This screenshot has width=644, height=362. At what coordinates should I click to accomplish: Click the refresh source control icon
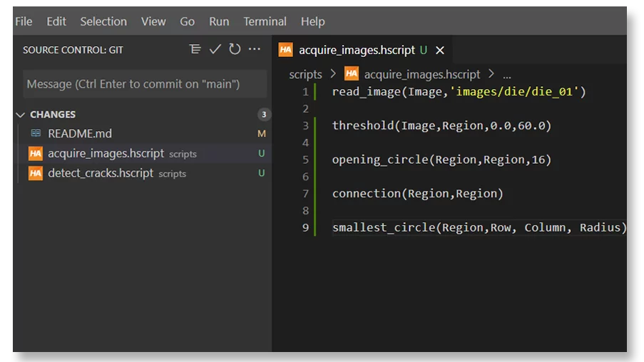pyautogui.click(x=235, y=49)
